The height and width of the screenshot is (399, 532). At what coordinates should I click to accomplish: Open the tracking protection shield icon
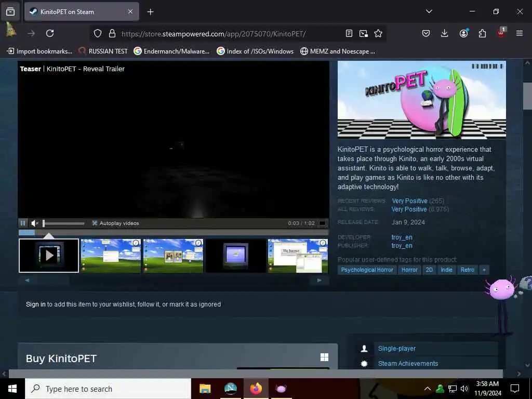pyautogui.click(x=98, y=34)
